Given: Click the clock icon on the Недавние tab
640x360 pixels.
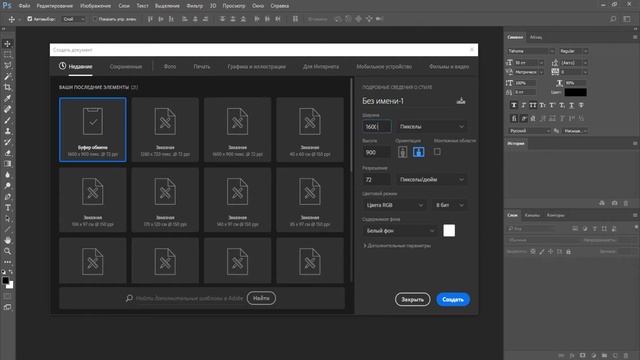Looking at the screenshot, I should tap(62, 66).
